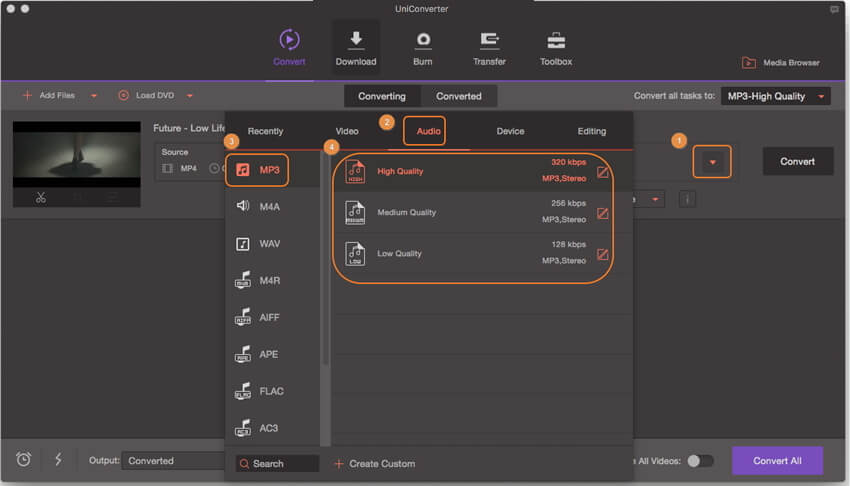
Task: Open the Transfer section
Action: (x=489, y=48)
